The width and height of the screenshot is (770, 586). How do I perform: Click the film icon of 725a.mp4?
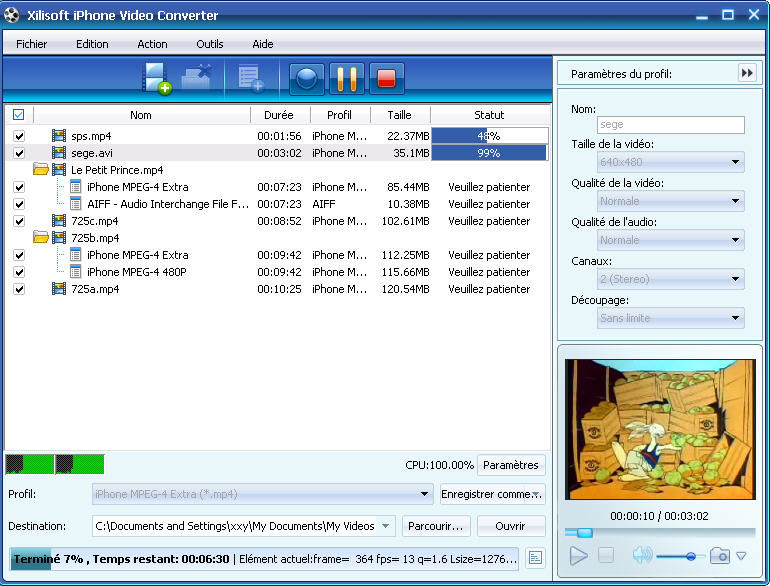pos(59,288)
